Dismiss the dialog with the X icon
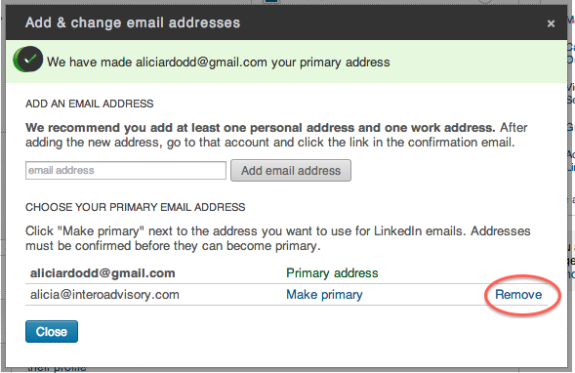 click(550, 24)
